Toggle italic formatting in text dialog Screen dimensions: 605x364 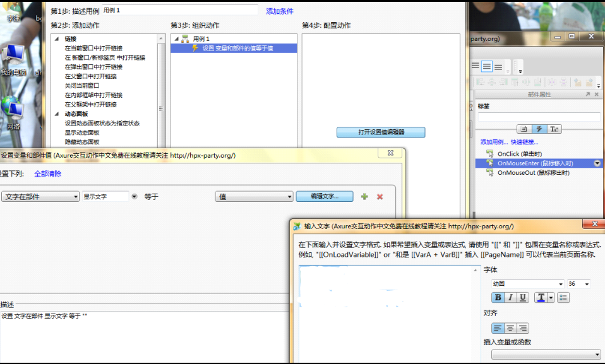(x=510, y=298)
